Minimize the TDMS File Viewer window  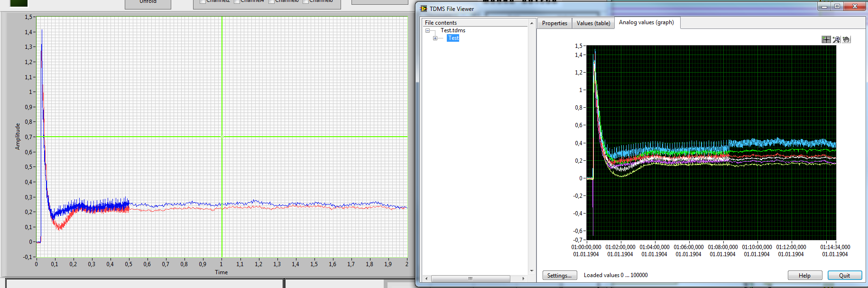click(824, 6)
